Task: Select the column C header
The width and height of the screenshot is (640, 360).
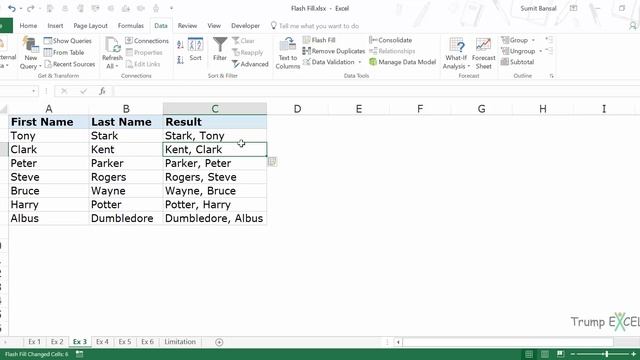Action: (215, 109)
